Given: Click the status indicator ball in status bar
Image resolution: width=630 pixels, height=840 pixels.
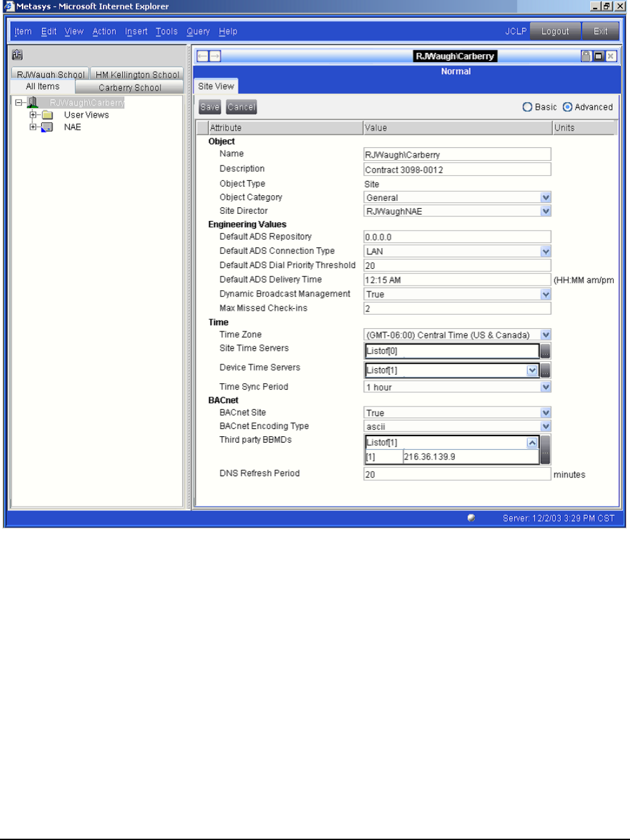Looking at the screenshot, I should coord(471,518).
